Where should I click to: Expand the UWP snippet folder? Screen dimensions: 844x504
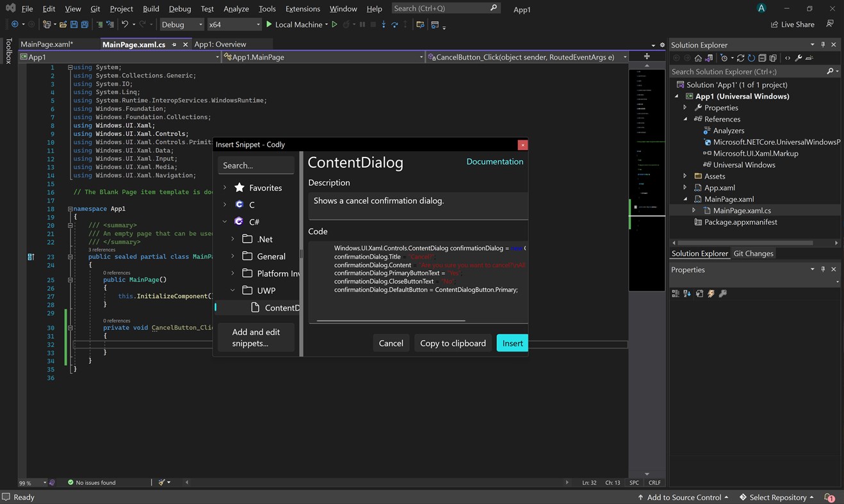(233, 290)
